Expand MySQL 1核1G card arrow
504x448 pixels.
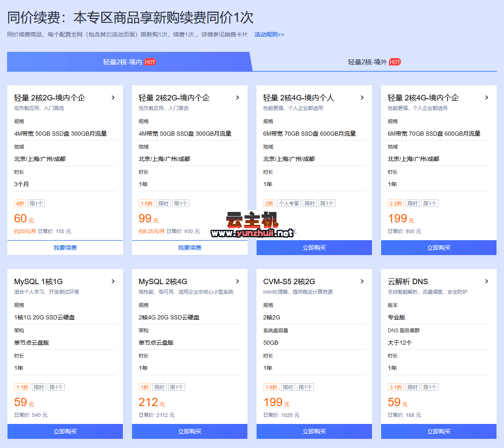coord(113,281)
